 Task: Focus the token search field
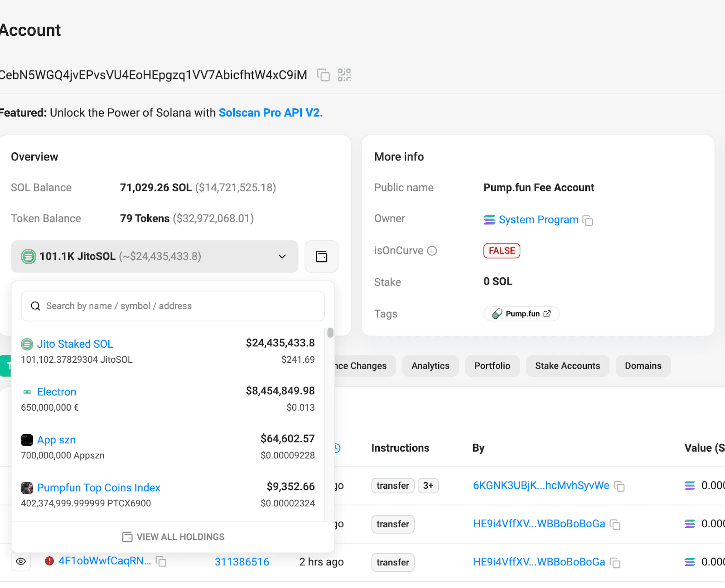[173, 306]
